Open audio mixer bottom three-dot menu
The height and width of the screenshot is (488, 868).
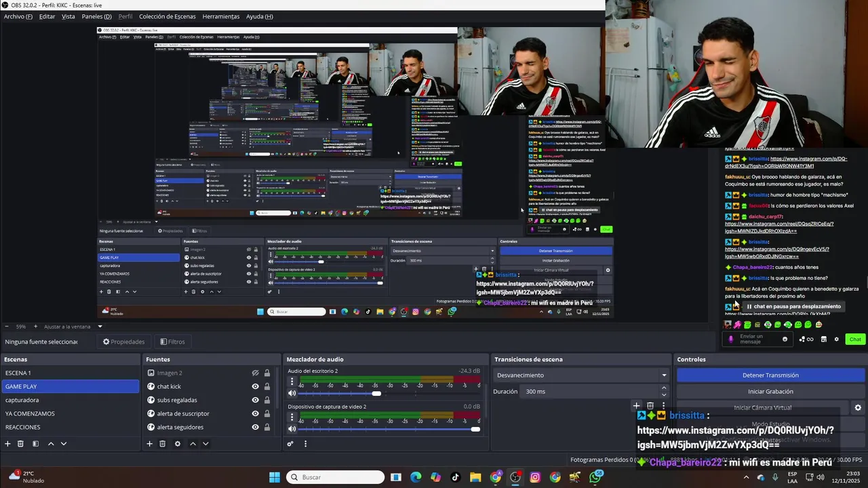[305, 444]
